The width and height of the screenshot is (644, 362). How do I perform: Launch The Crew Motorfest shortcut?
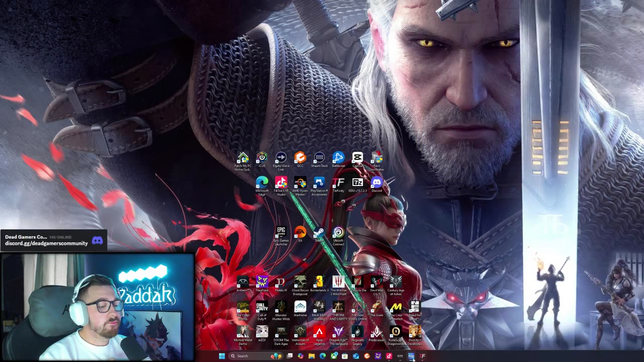[x=395, y=311]
